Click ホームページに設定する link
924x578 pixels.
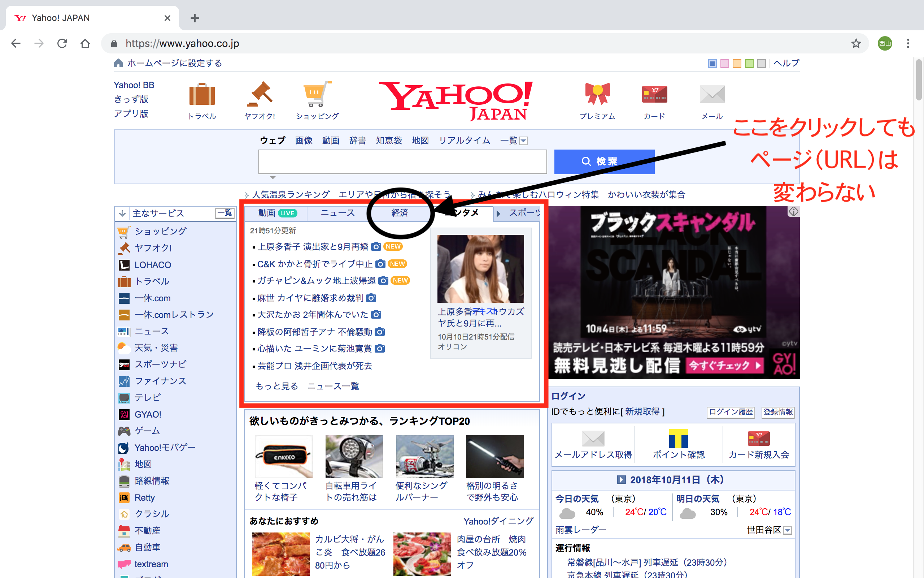174,63
